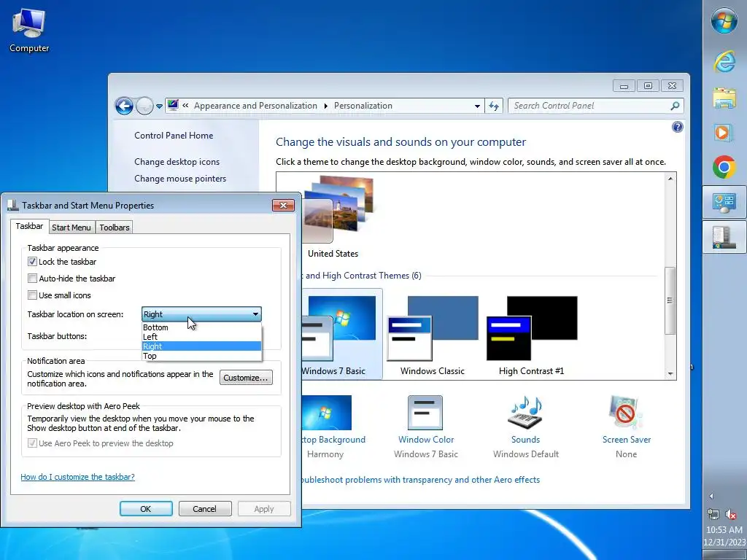Switch to the Start Menu tab
Screen dimensions: 747x560
[x=71, y=227]
